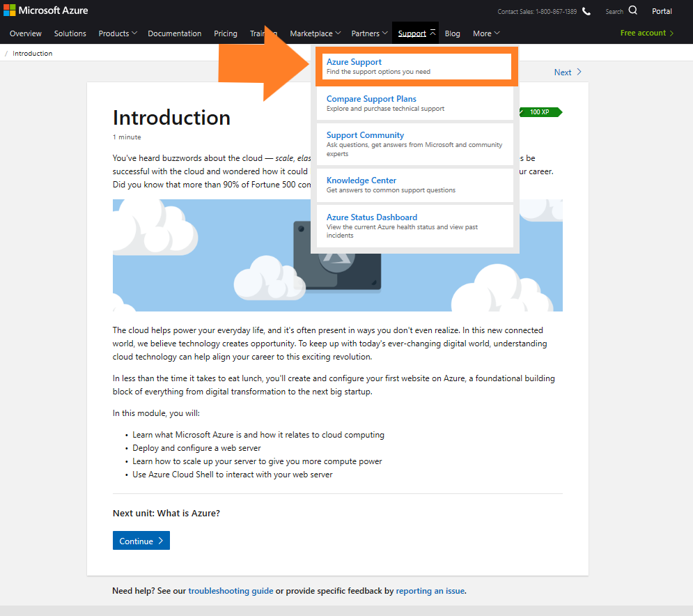Viewport: 693px width, 616px height.
Task: Click the Free account link
Action: pos(646,33)
